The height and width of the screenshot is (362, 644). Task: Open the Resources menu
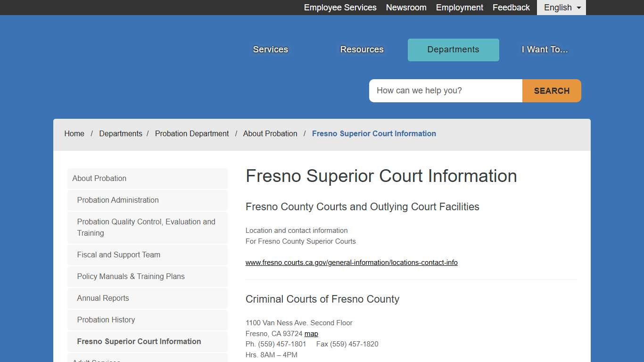coord(361,49)
